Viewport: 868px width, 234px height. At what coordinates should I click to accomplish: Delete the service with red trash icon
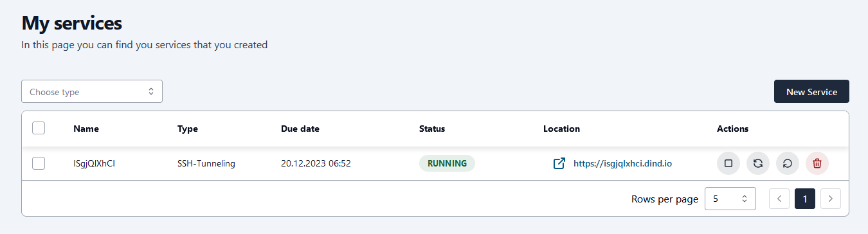point(817,163)
